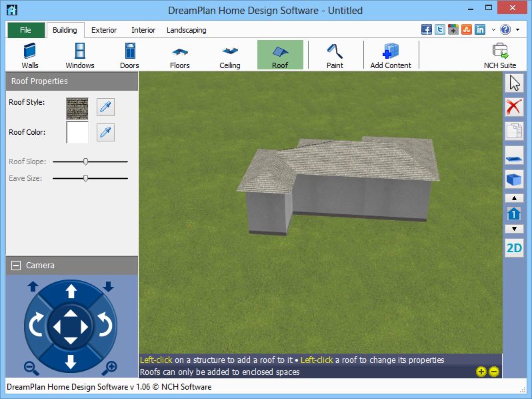The width and height of the screenshot is (532, 399).
Task: Choose the Doors tool
Action: click(x=129, y=55)
